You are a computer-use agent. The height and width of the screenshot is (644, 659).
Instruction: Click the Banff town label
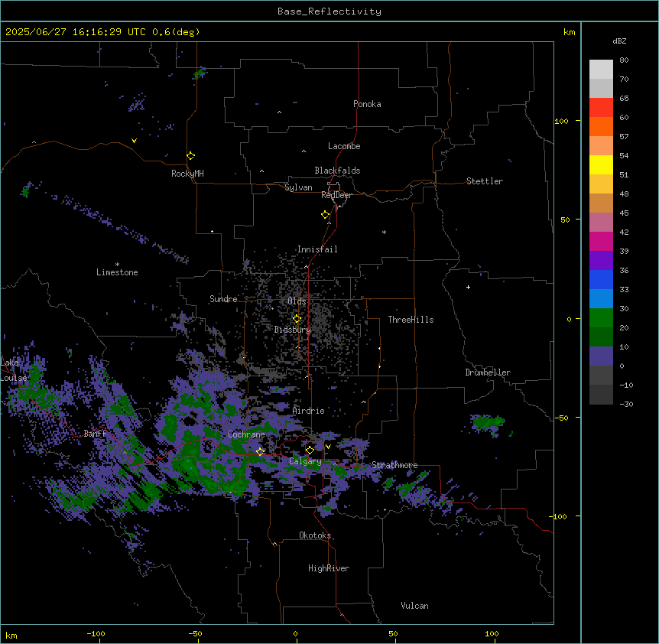(x=95, y=434)
